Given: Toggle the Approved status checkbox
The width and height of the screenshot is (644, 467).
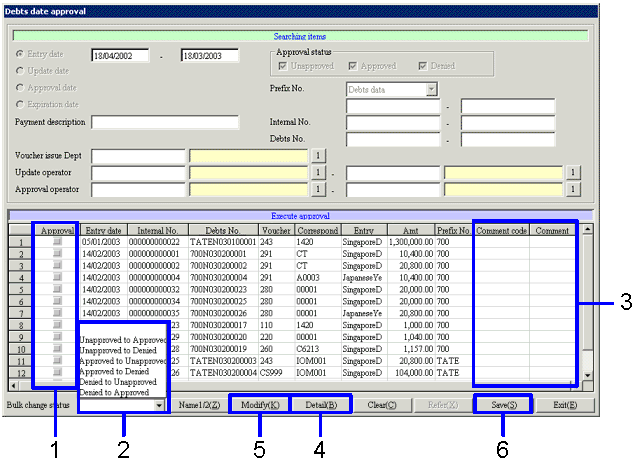Looking at the screenshot, I should click(352, 66).
